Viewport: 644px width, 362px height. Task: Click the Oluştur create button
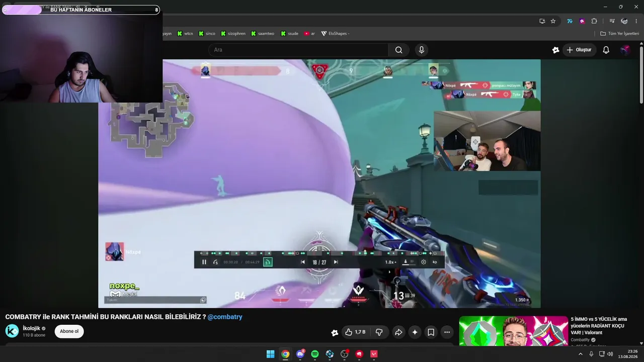click(579, 50)
